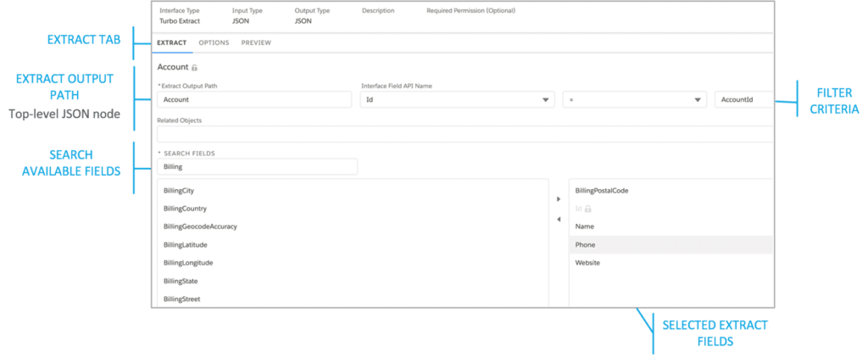Click the AccountId filter value field
Screen dimensions: 868x358
743,99
